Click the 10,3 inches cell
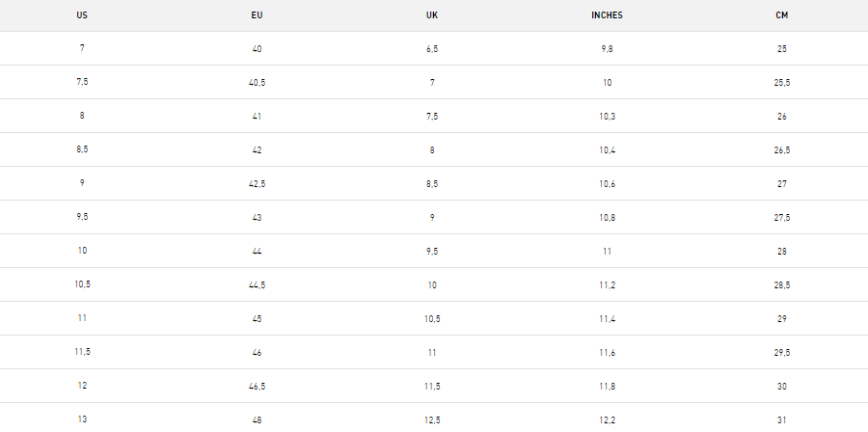 (607, 116)
